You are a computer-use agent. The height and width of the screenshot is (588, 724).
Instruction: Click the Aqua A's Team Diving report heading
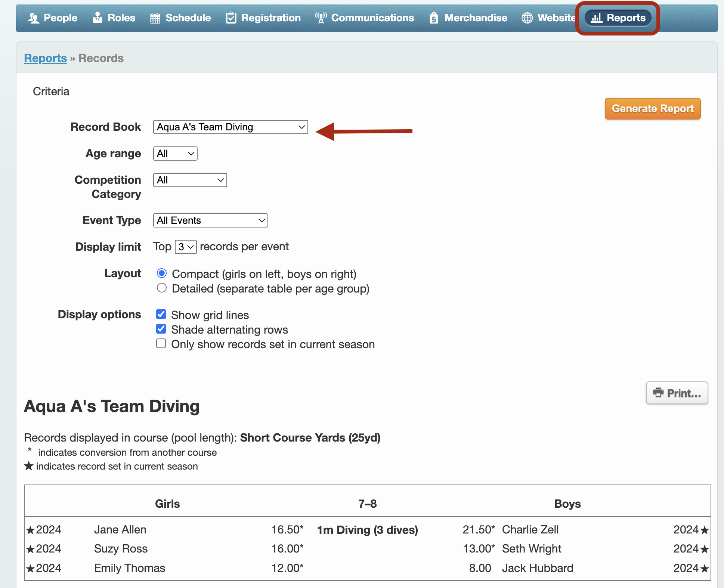112,406
